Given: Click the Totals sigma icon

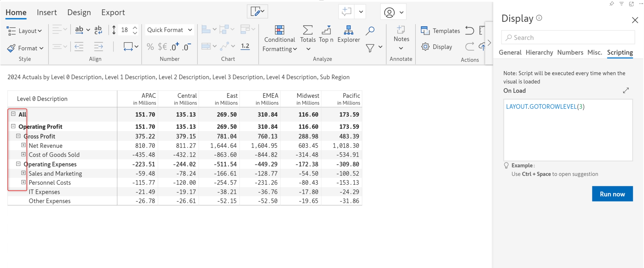Looking at the screenshot, I should [x=307, y=30].
